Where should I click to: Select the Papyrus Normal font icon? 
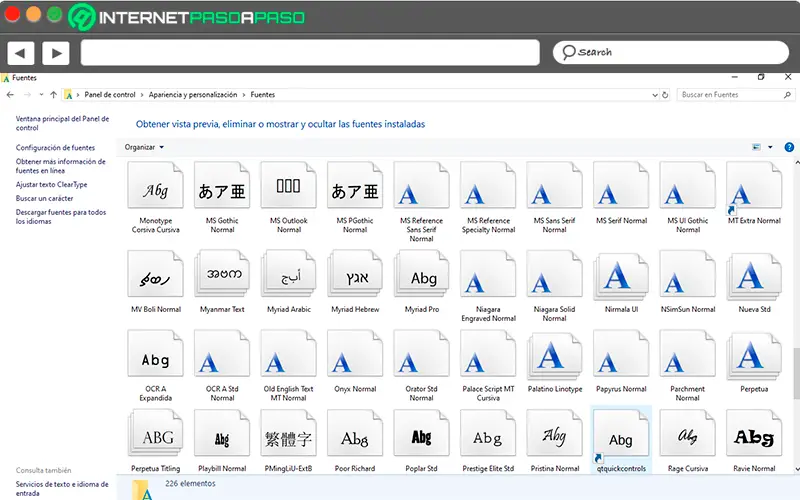tap(621, 354)
